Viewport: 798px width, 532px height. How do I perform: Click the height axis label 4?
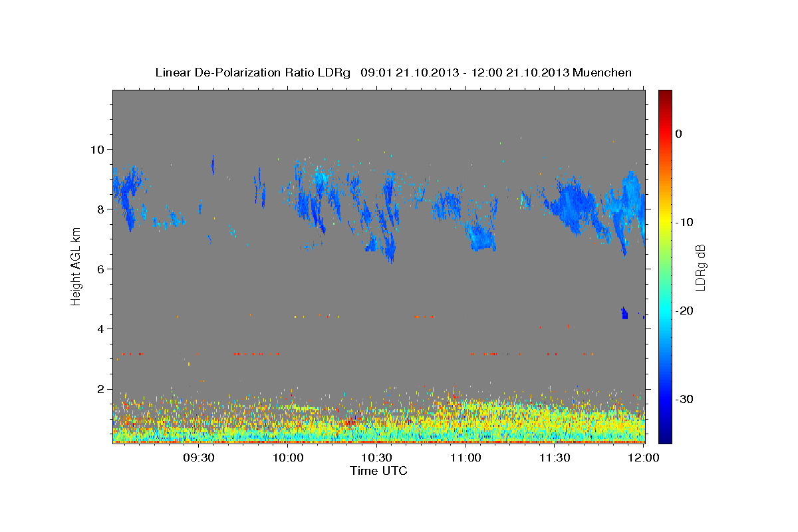102,329
